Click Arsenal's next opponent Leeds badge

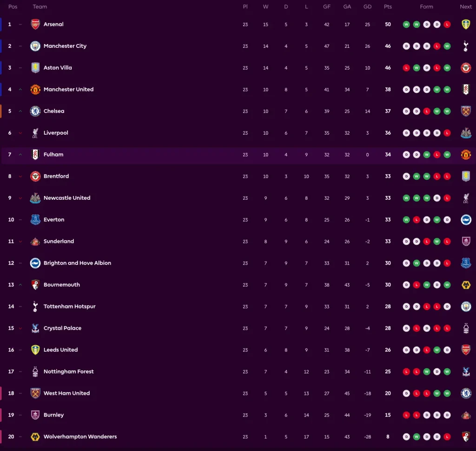tap(466, 24)
